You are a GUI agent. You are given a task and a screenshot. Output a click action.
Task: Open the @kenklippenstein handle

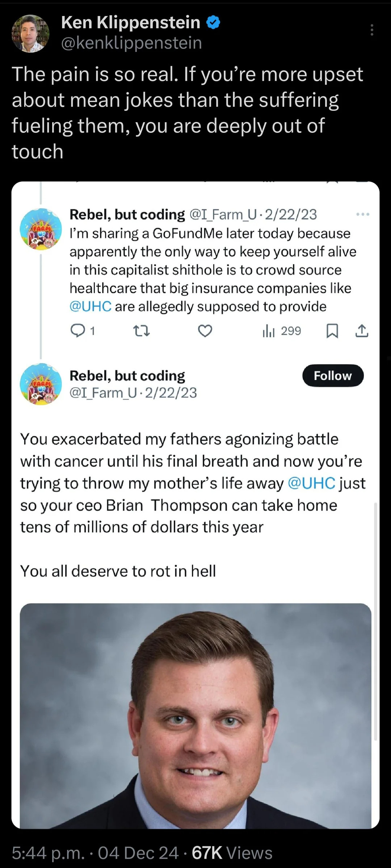pyautogui.click(x=131, y=43)
